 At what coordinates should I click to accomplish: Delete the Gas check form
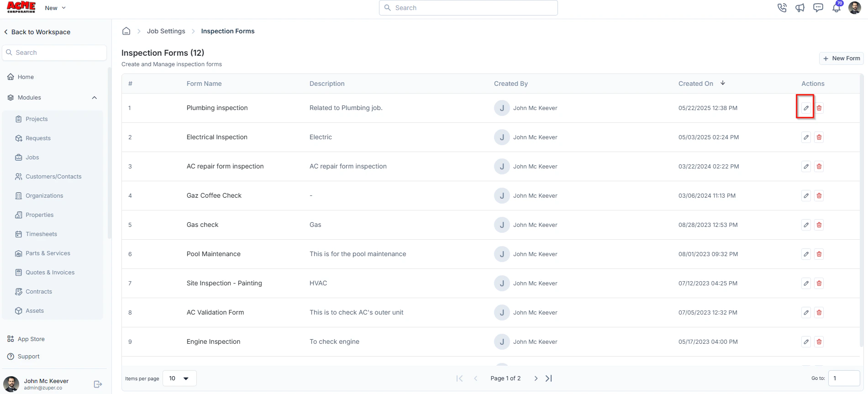coord(819,225)
